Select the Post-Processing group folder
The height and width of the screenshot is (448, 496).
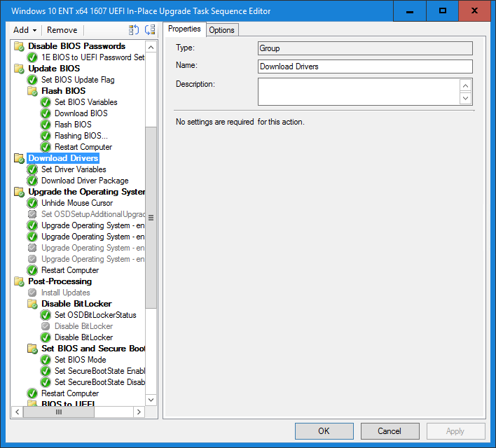coord(19,281)
